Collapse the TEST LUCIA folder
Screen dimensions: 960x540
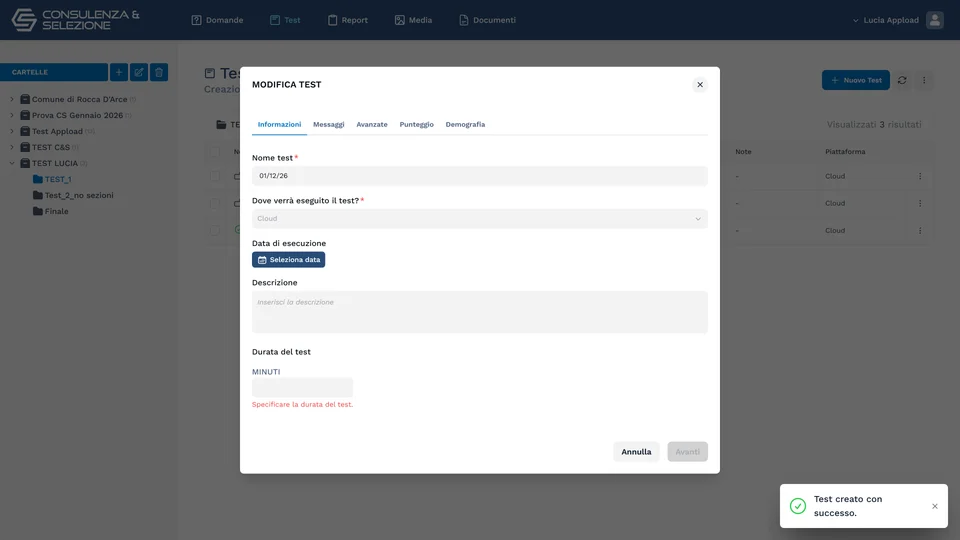click(12, 163)
